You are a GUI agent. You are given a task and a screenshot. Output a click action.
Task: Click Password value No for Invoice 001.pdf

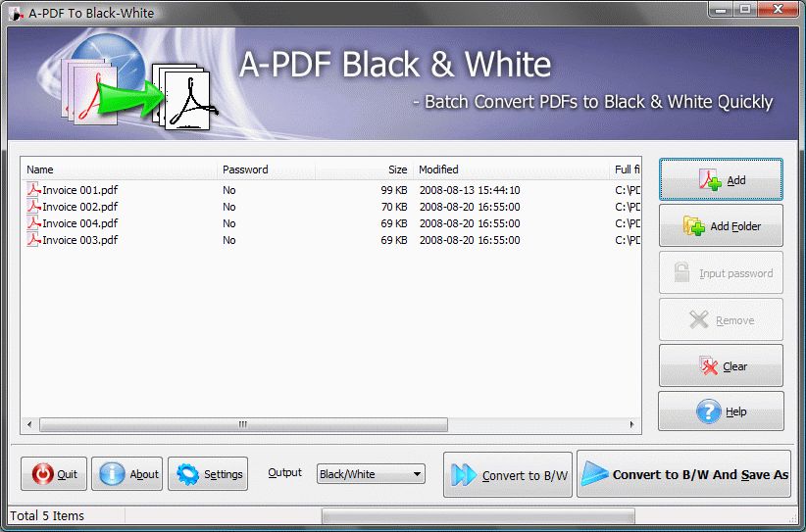(229, 190)
